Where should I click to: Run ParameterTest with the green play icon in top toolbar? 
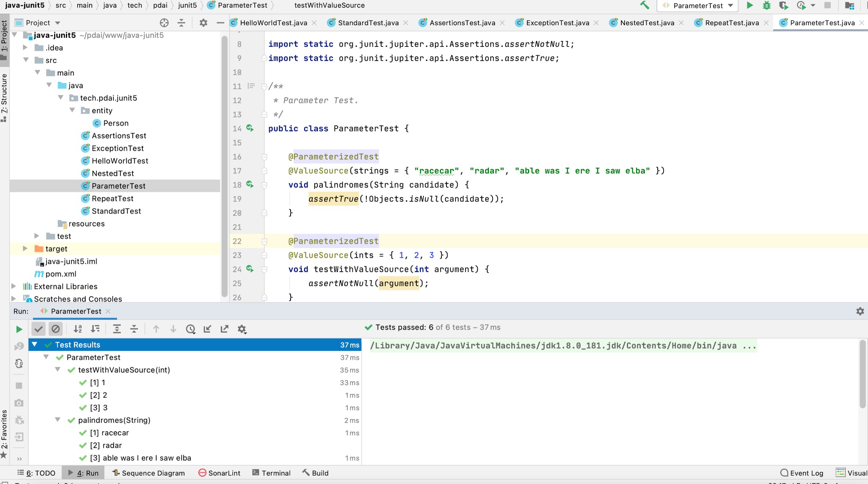pos(749,5)
